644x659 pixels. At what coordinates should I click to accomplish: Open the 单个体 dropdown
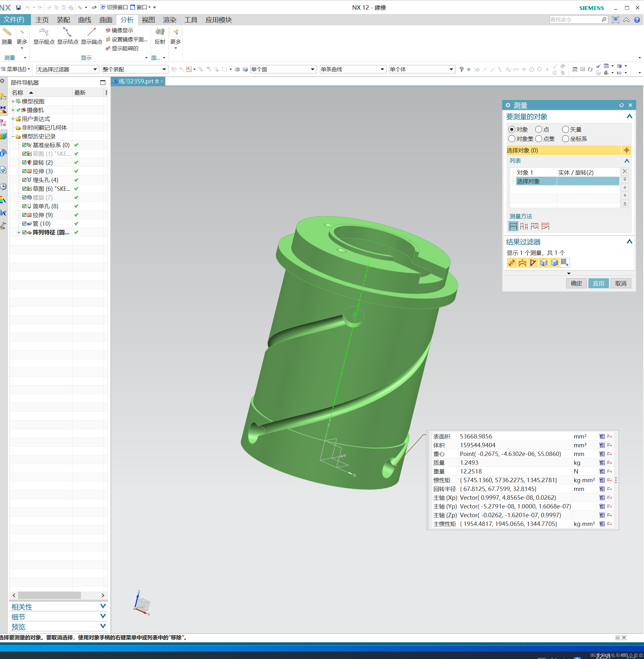pos(422,69)
